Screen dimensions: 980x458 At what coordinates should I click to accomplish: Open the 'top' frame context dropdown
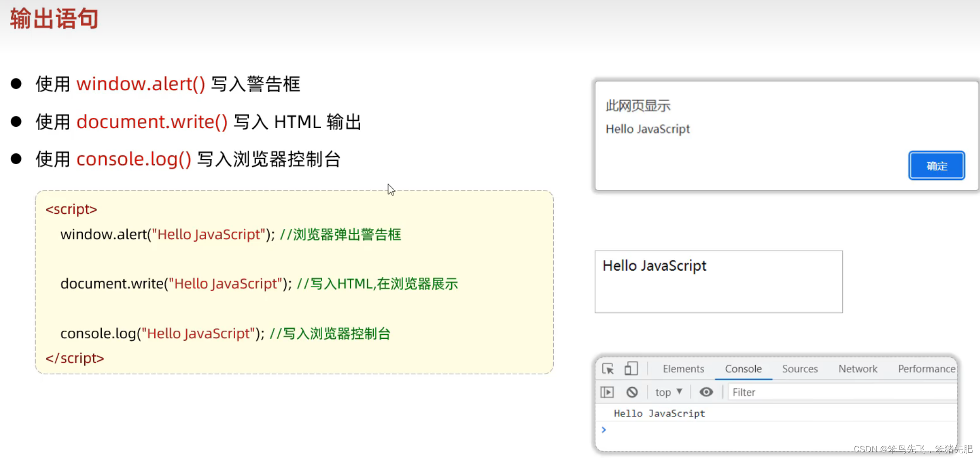(668, 392)
